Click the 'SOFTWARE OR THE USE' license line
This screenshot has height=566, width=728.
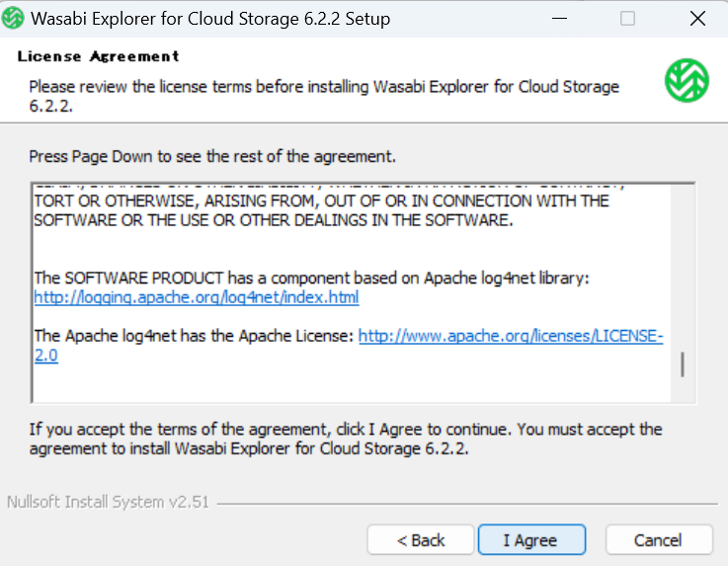(x=274, y=220)
